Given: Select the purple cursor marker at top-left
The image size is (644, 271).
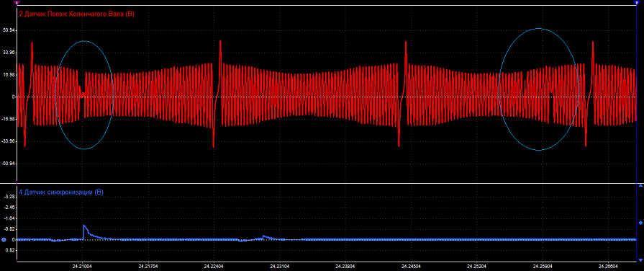Looking at the screenshot, I should tap(16, 2).
